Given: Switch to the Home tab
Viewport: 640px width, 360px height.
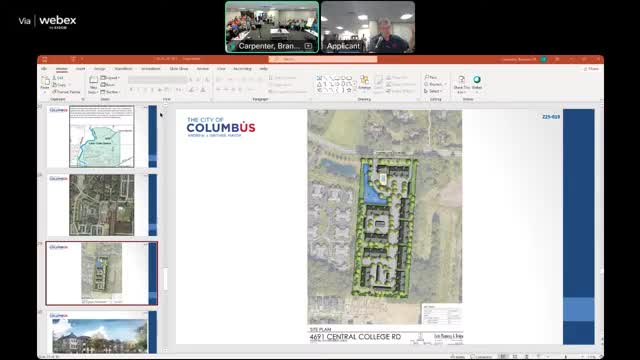Looking at the screenshot, I should pos(62,69).
